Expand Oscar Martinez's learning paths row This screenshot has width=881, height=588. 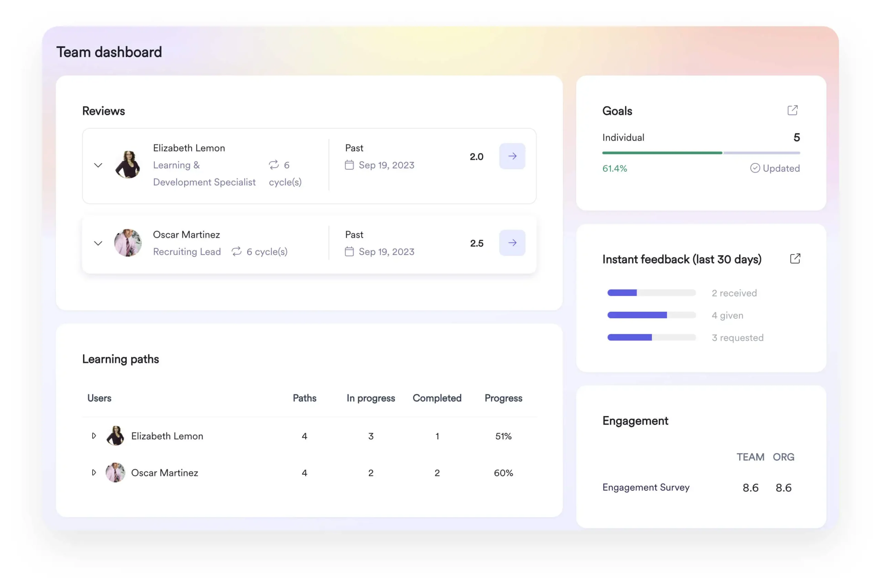[94, 472]
